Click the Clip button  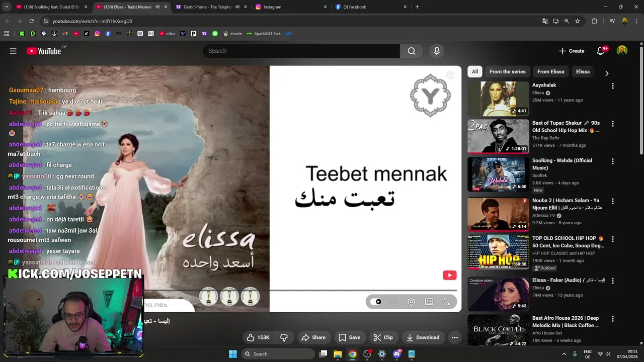click(383, 337)
